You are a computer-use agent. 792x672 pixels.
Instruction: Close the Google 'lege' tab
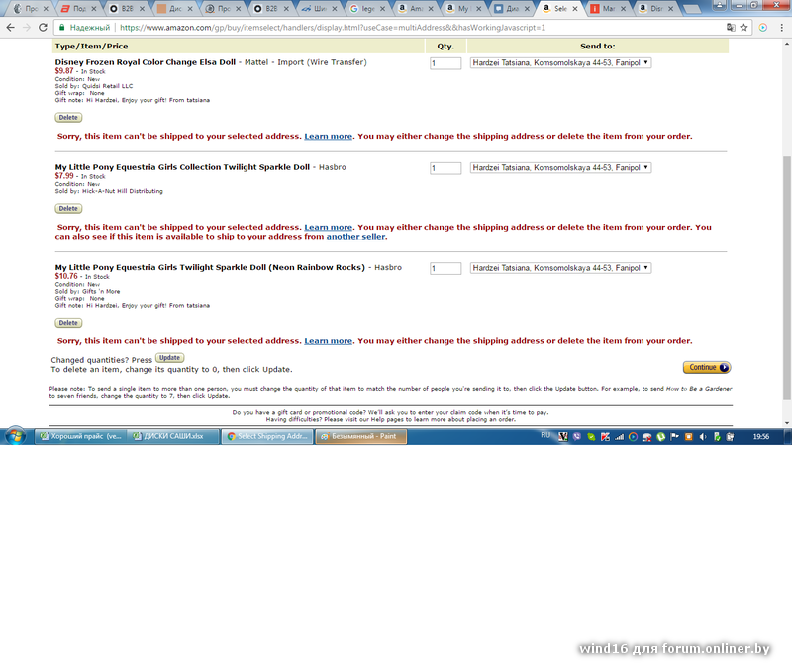click(382, 9)
